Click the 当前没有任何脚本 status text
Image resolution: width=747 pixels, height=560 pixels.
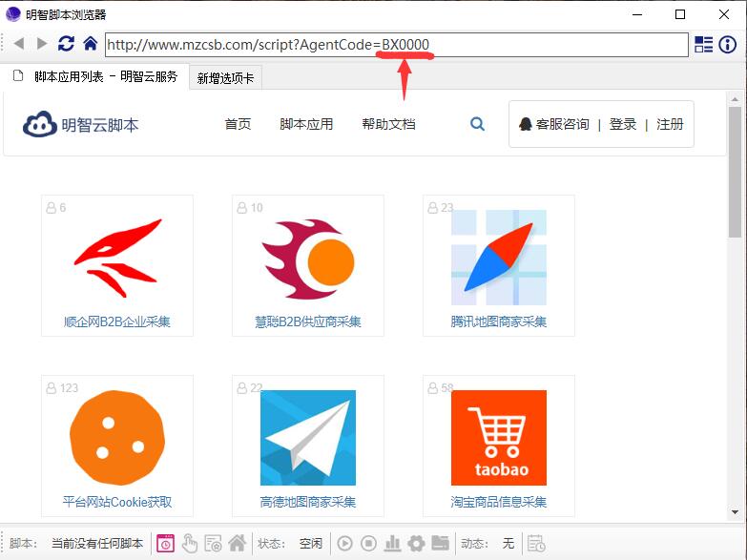[x=97, y=544]
